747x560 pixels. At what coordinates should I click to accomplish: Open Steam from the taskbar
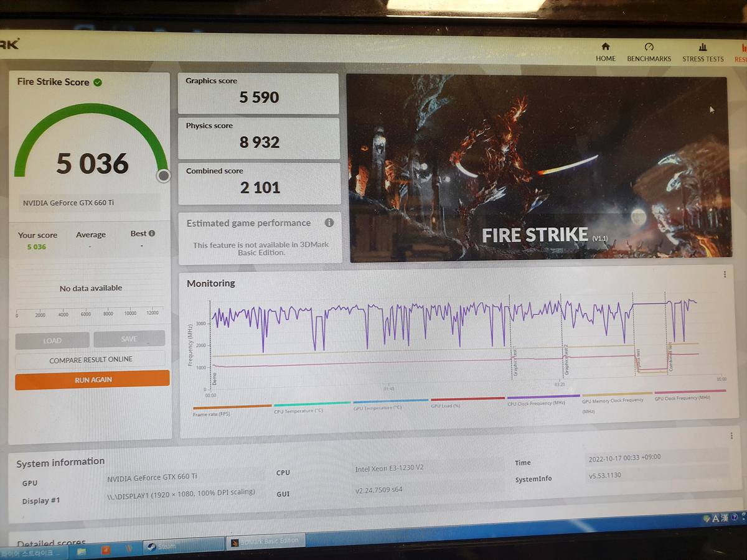coord(183,546)
